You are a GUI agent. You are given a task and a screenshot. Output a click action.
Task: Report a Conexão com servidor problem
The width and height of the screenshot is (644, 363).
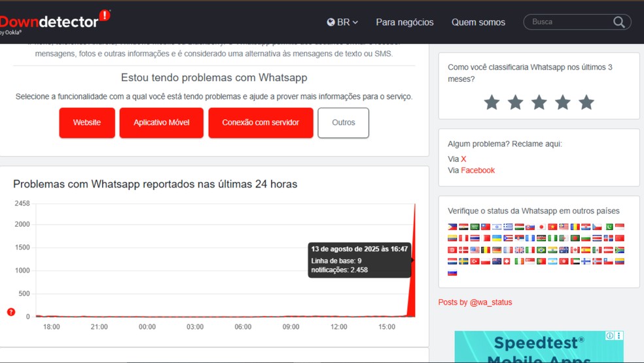click(x=260, y=123)
